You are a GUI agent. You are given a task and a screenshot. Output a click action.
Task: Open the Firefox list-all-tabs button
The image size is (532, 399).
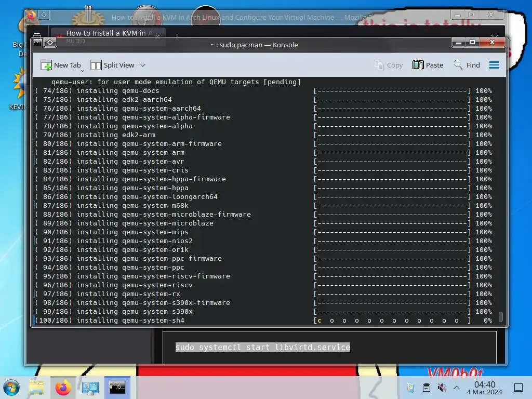click(495, 36)
